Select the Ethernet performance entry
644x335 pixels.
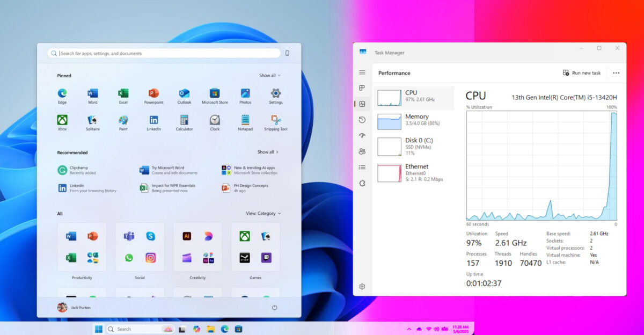(x=414, y=172)
